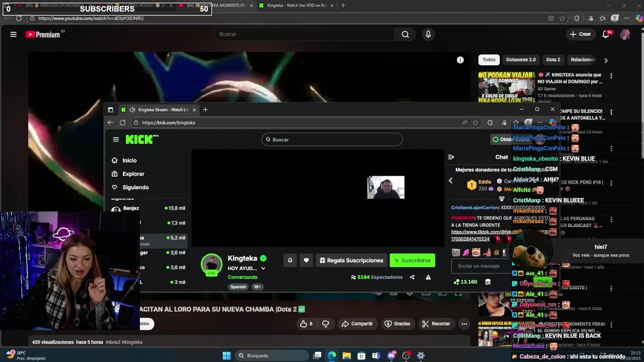Click the Suscribirse button on Kick
The image size is (644, 362).
412,260
